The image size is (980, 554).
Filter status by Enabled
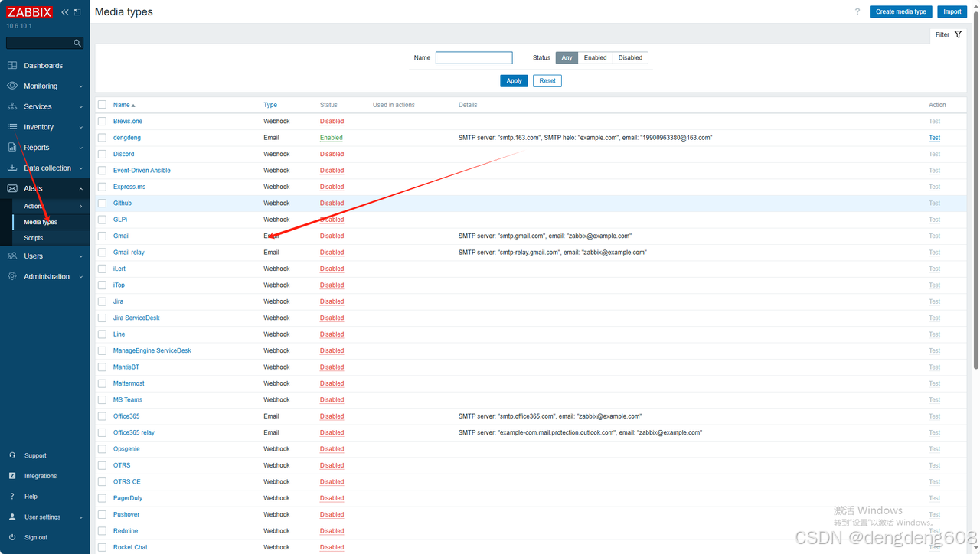click(x=595, y=57)
